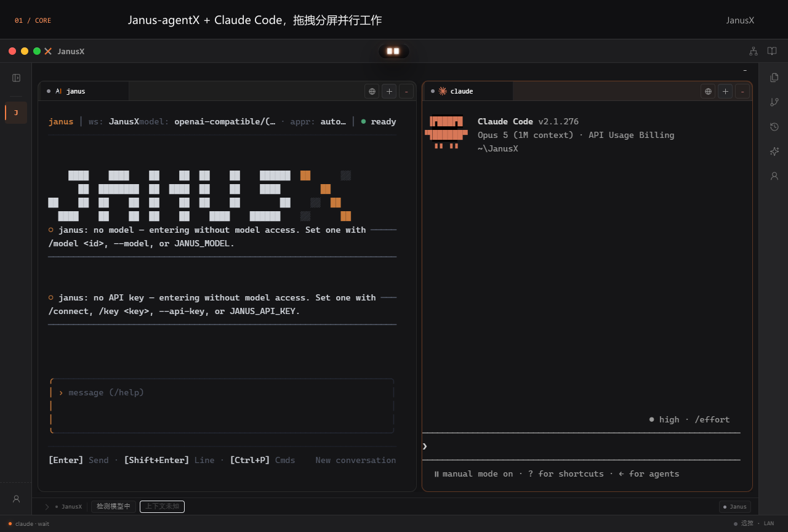
Task: Open the hierarchy tree icon in the title bar
Action: point(754,51)
